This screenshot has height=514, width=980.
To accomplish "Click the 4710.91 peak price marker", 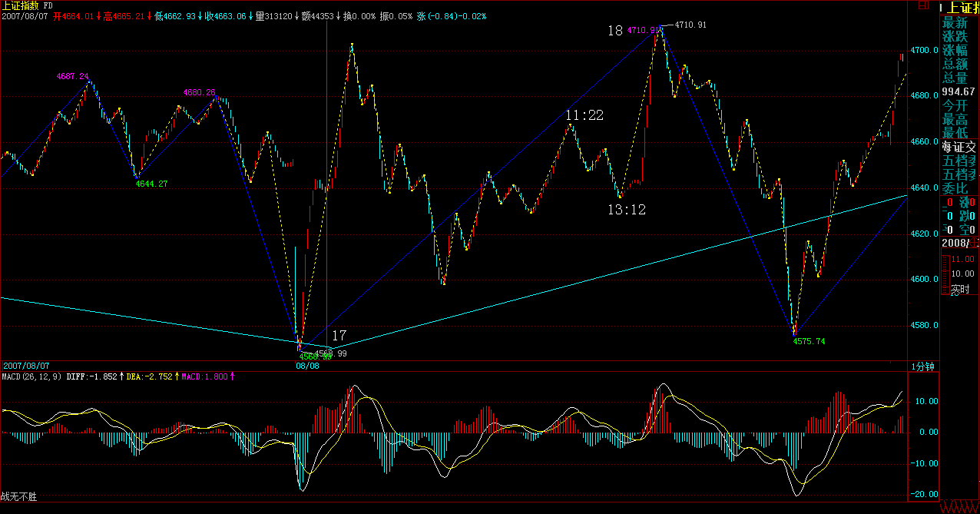I will point(690,25).
